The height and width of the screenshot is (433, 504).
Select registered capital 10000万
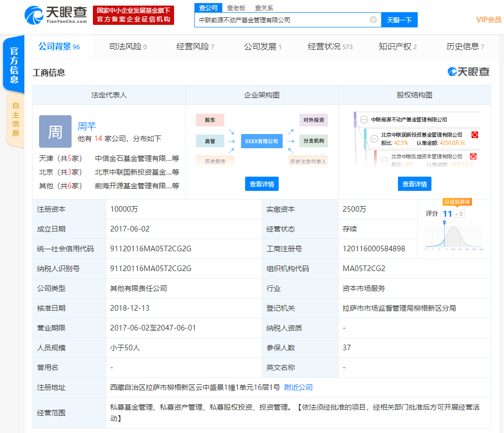point(124,209)
